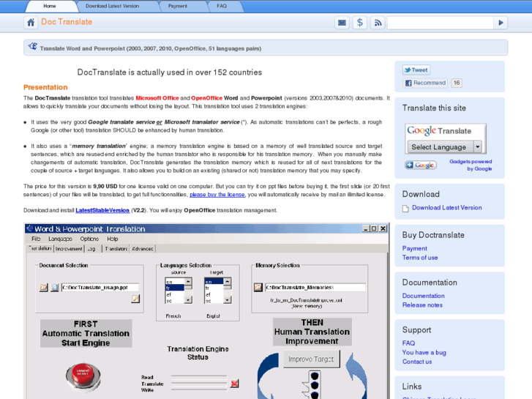Select 'fr' in the source language list
Viewport: 532px width, 399px height.
coord(174,288)
